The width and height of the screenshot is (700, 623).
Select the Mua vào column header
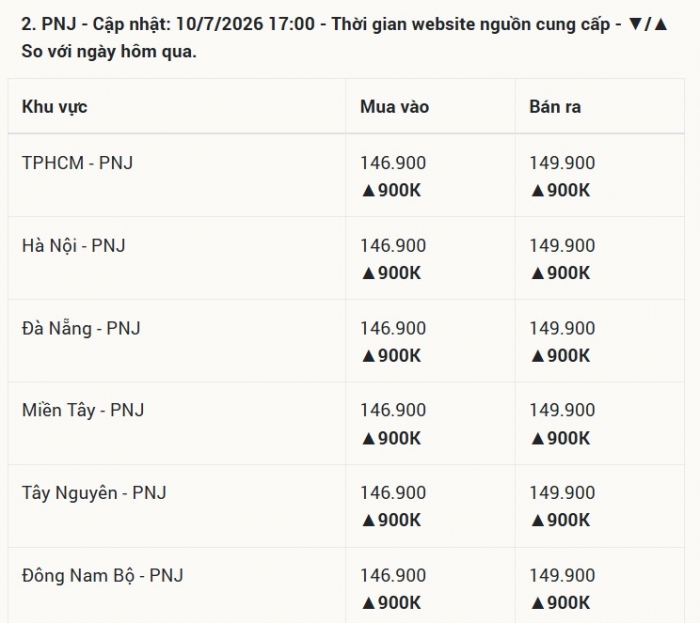coord(395,107)
